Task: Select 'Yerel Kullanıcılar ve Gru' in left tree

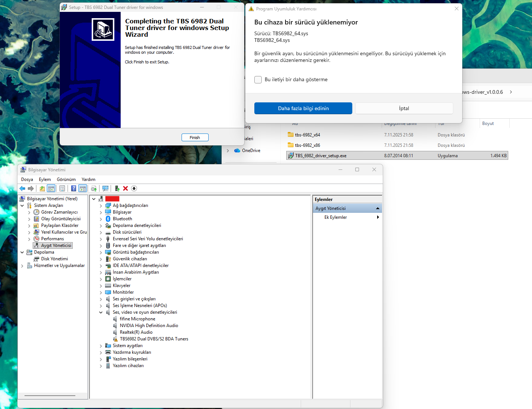Action: (64, 232)
